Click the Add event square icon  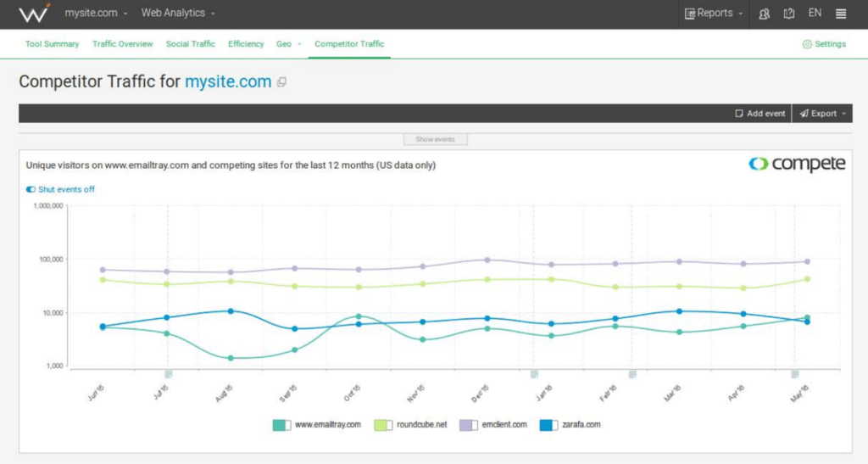[x=739, y=114]
